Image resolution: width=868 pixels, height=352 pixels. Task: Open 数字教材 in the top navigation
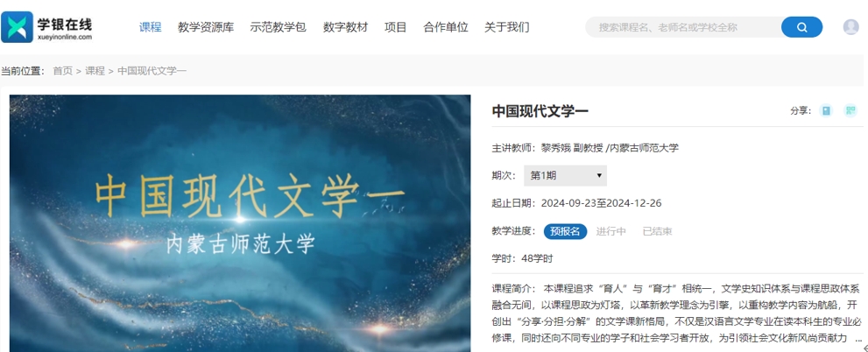pyautogui.click(x=345, y=27)
